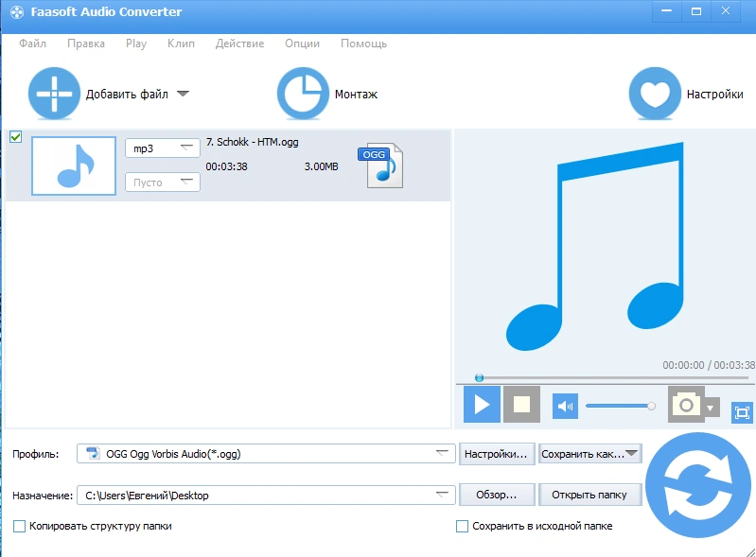Viewport: 756px width, 557px height.
Task: Close the Faasoft Audio Converter window
Action: pos(726,11)
